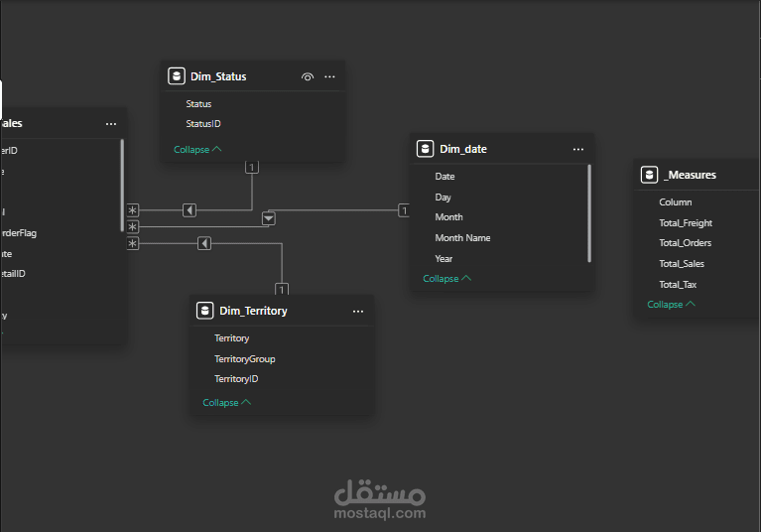761x532 pixels.
Task: Select the StatusID field
Action: tap(203, 124)
